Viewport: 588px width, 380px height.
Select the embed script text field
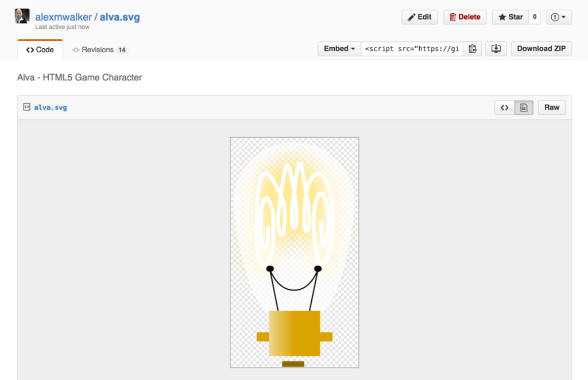click(412, 49)
